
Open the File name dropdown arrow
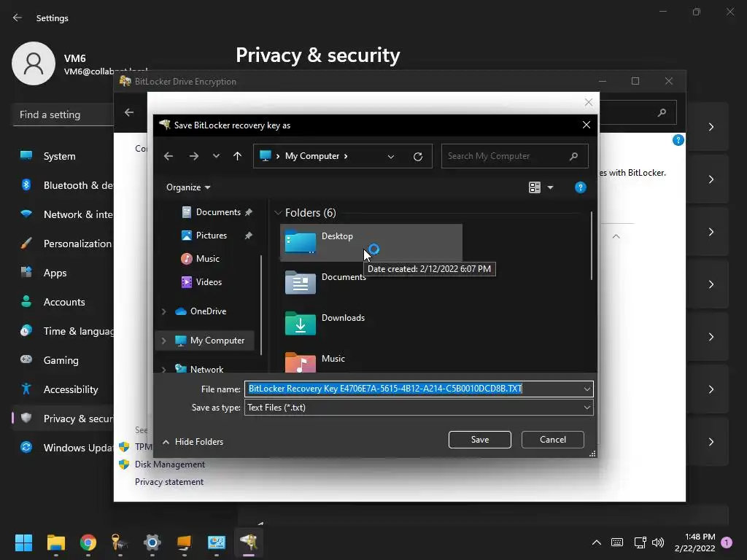[587, 389]
